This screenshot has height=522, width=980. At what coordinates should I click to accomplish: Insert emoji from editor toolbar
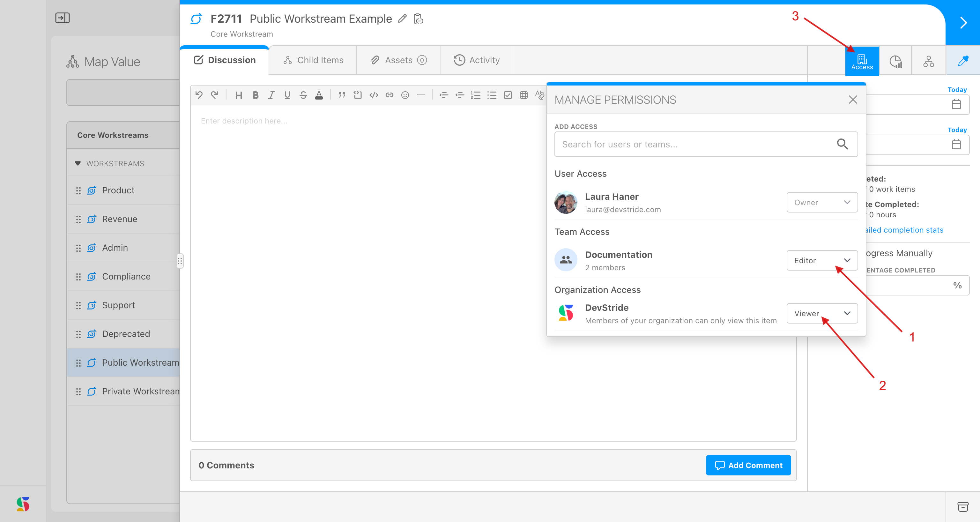[x=405, y=95]
